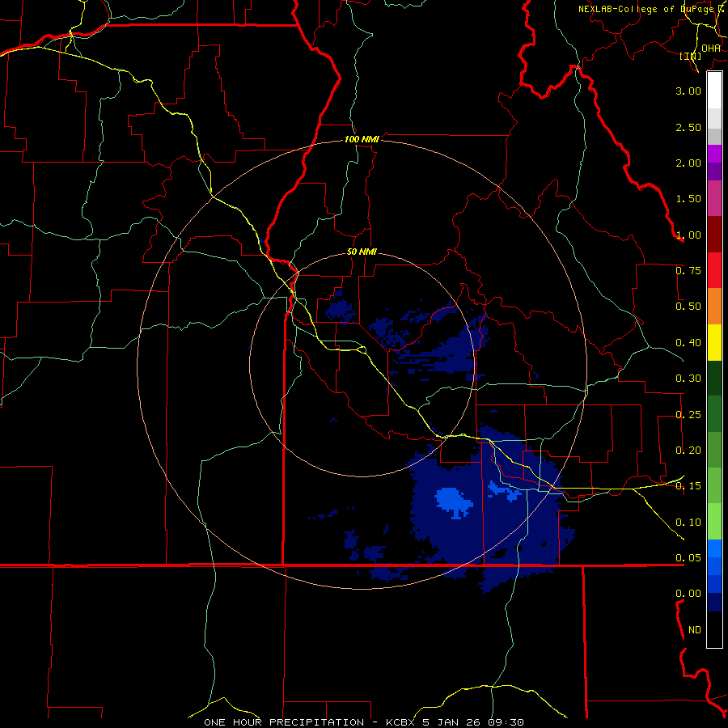Screen dimensions: 728x728
Task: Click the ND legend label
Action: pos(695,630)
